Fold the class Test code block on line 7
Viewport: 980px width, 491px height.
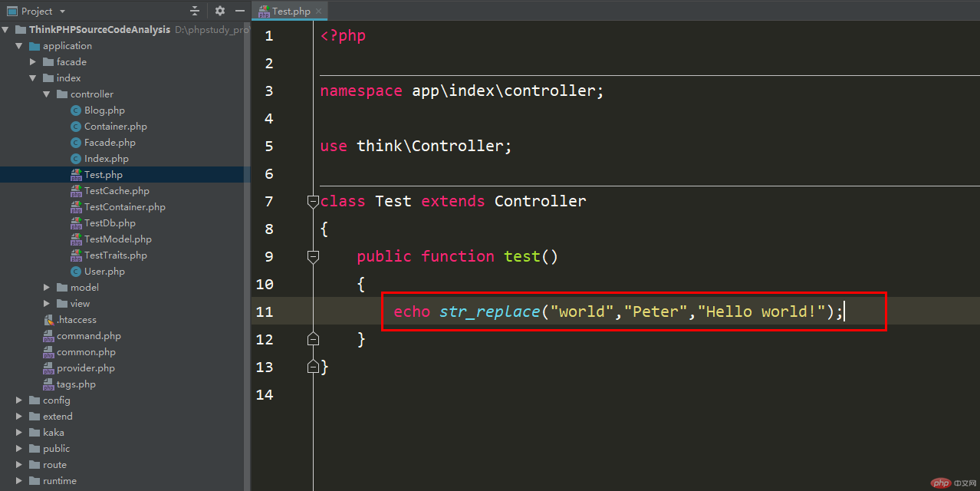coord(313,201)
